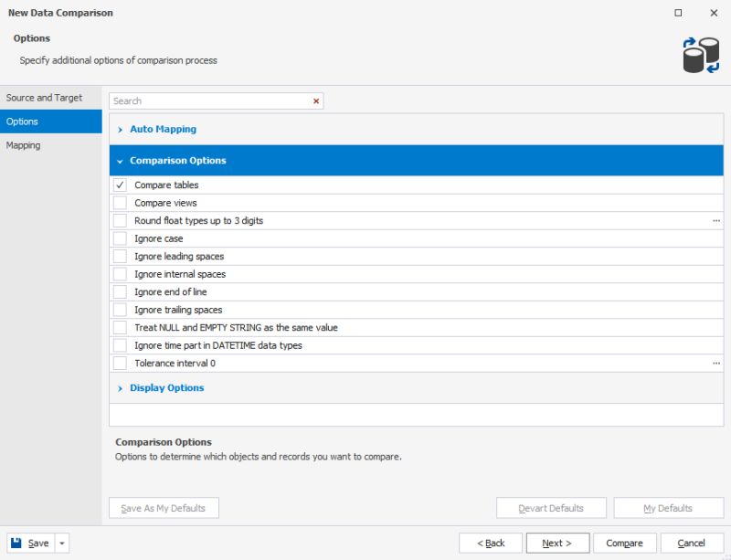Click the data comparison database icon
This screenshot has height=560, width=731.
coord(698,50)
